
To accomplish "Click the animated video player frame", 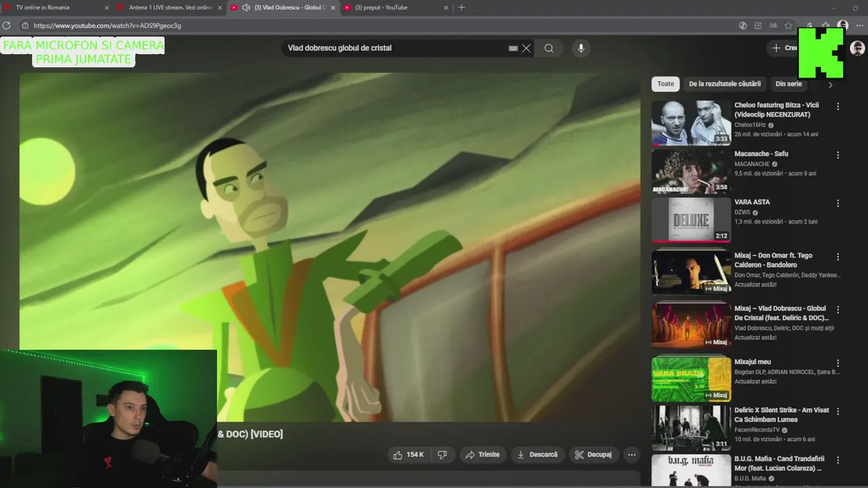I will (330, 247).
